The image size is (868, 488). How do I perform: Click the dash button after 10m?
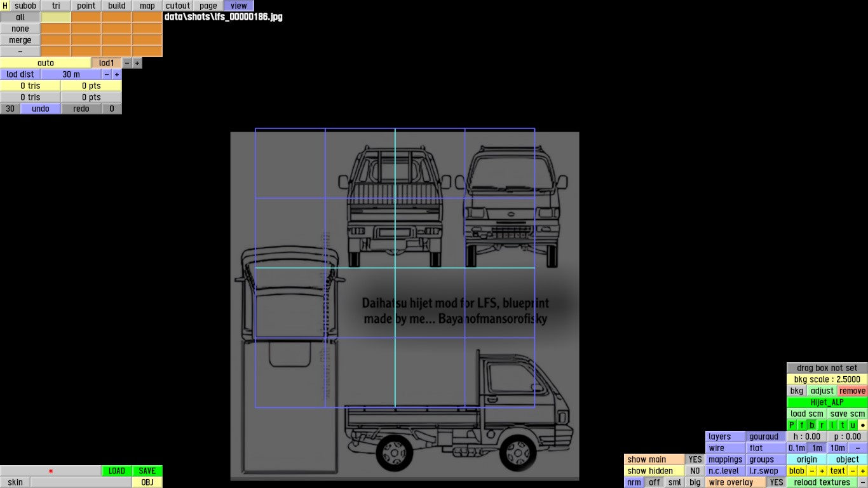pos(858,448)
